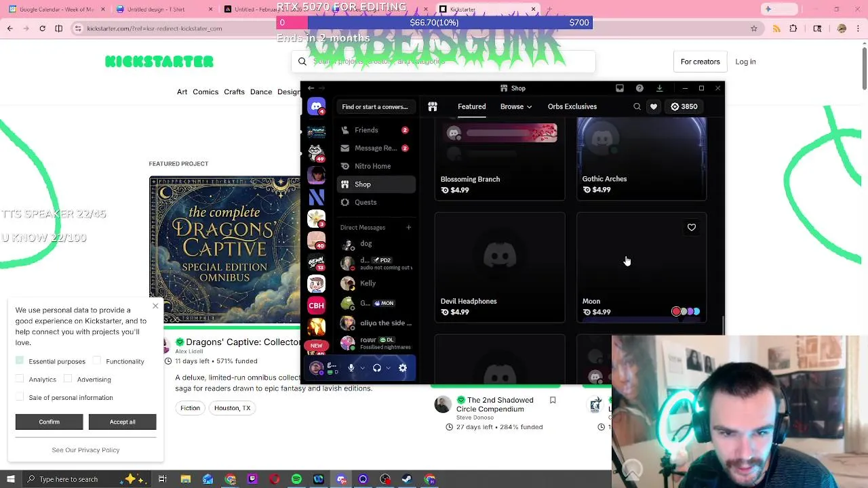Image resolution: width=868 pixels, height=488 pixels.
Task: Check the Functionality checkbox
Action: pyautogui.click(x=97, y=361)
